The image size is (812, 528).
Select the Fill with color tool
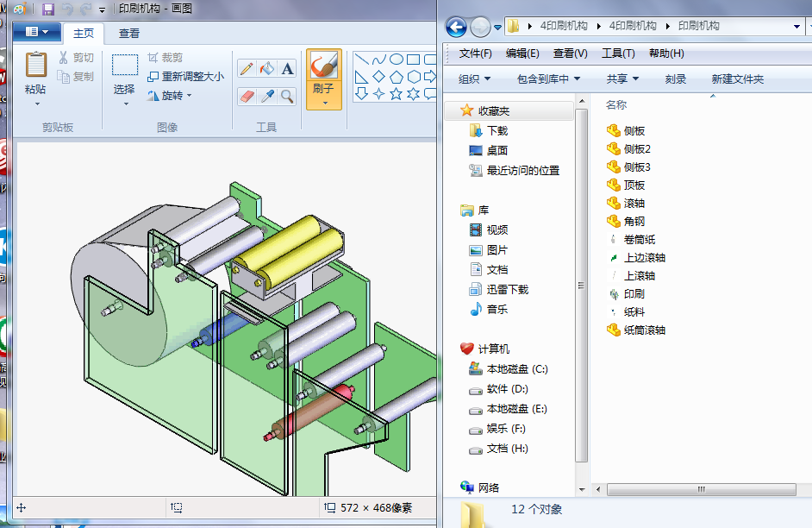[267, 66]
